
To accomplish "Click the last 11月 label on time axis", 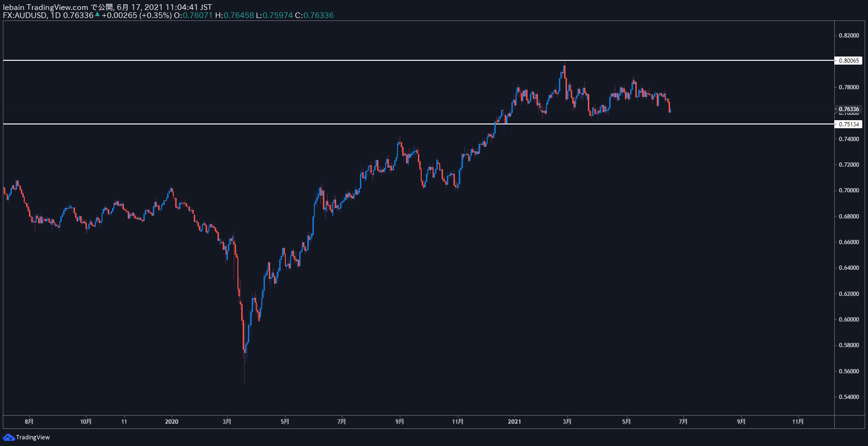I will pos(798,421).
